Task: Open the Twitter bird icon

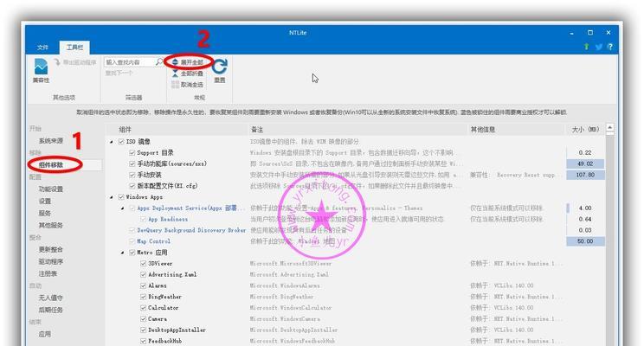Action: tap(599, 47)
